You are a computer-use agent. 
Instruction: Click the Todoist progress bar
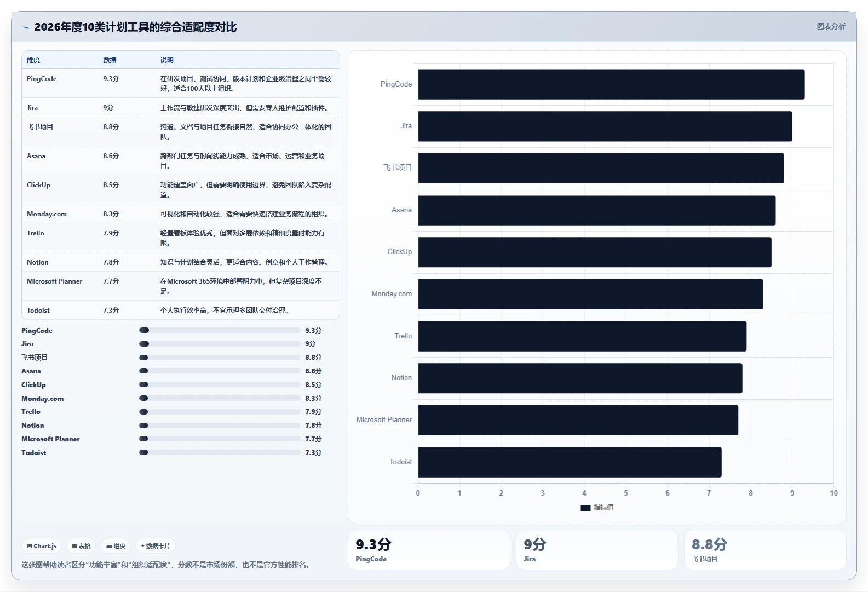[220, 452]
